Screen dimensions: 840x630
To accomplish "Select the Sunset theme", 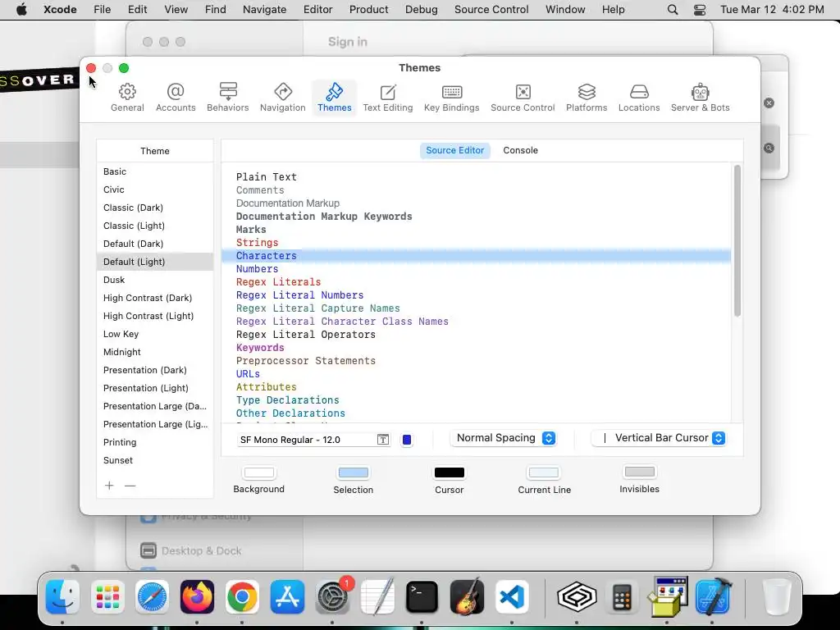I will (x=155, y=460).
